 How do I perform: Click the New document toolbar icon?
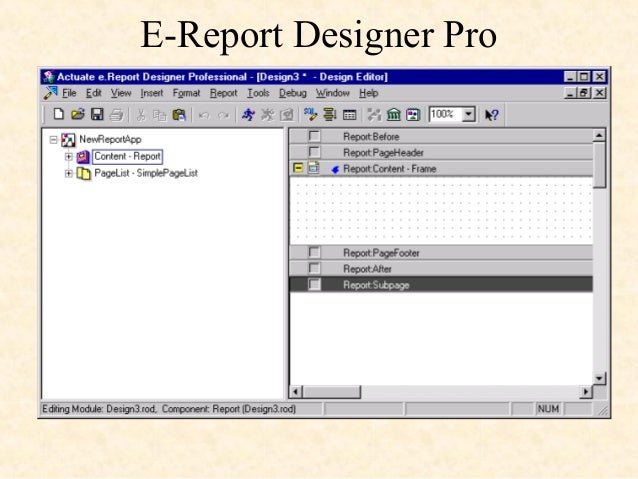(59, 114)
